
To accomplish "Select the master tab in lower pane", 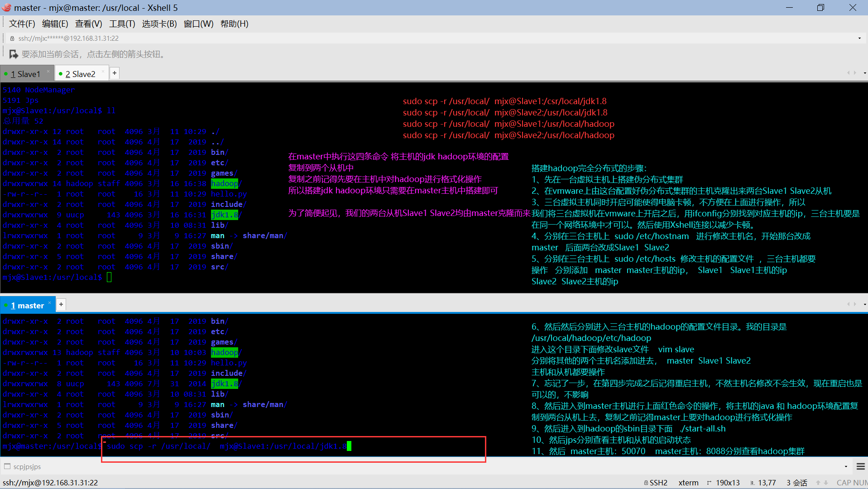I will [x=29, y=305].
